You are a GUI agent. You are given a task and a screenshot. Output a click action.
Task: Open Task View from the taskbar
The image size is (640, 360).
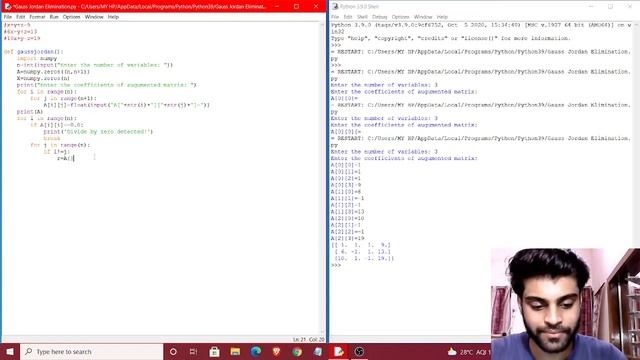tap(193, 351)
